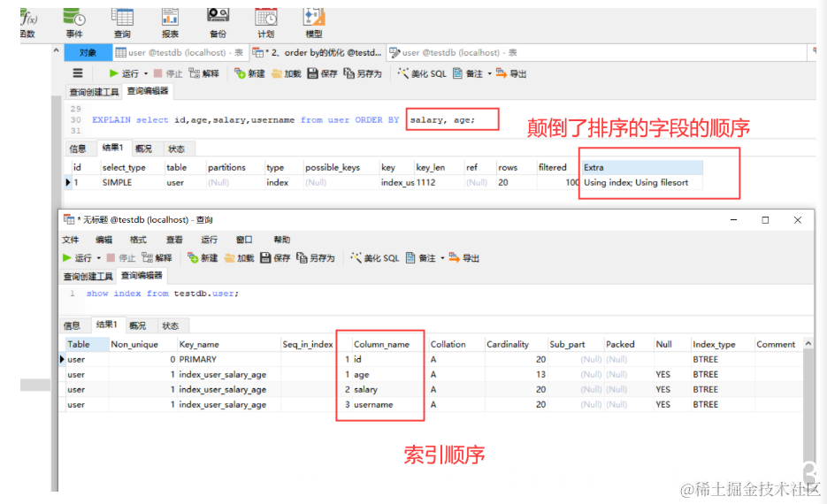The image size is (827, 504).
Task: Click 保存 save in main window toolbar
Action: pyautogui.click(x=322, y=73)
